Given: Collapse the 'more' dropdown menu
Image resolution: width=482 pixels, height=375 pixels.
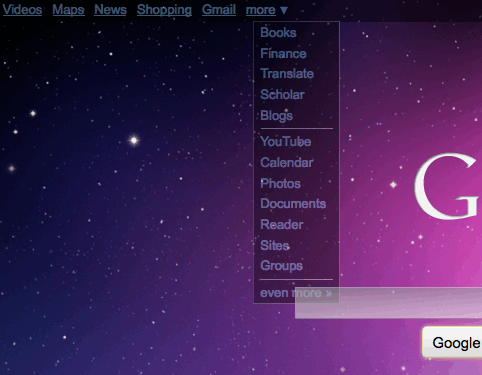Looking at the screenshot, I should click(266, 10).
